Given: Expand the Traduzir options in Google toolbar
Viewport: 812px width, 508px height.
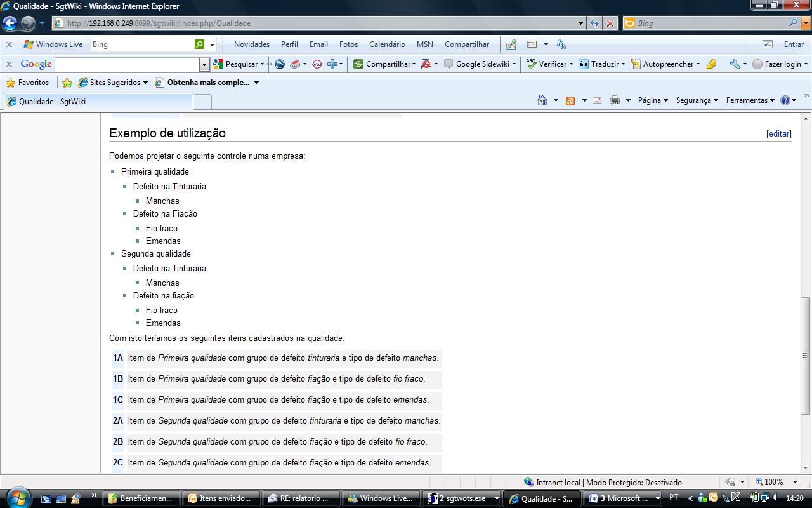Looking at the screenshot, I should [623, 64].
